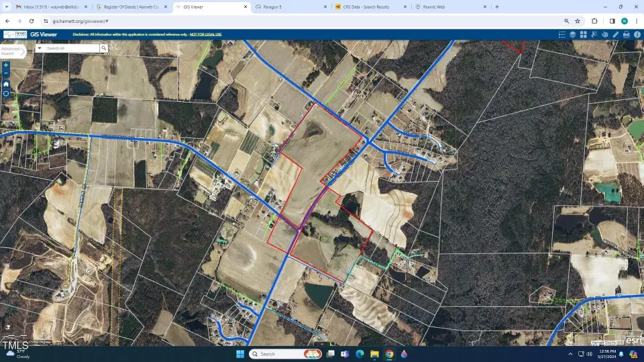Open the Search All dropdown arrow
The image size is (644, 362).
tap(40, 48)
